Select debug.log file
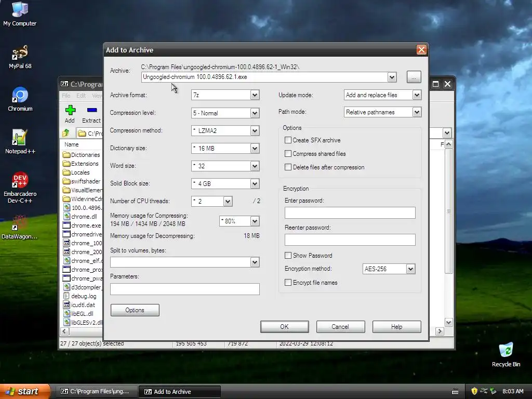Image resolution: width=532 pixels, height=399 pixels. point(80,296)
